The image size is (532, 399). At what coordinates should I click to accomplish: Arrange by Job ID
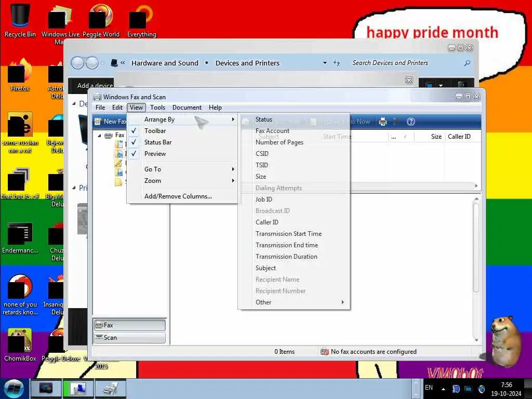(x=294, y=199)
